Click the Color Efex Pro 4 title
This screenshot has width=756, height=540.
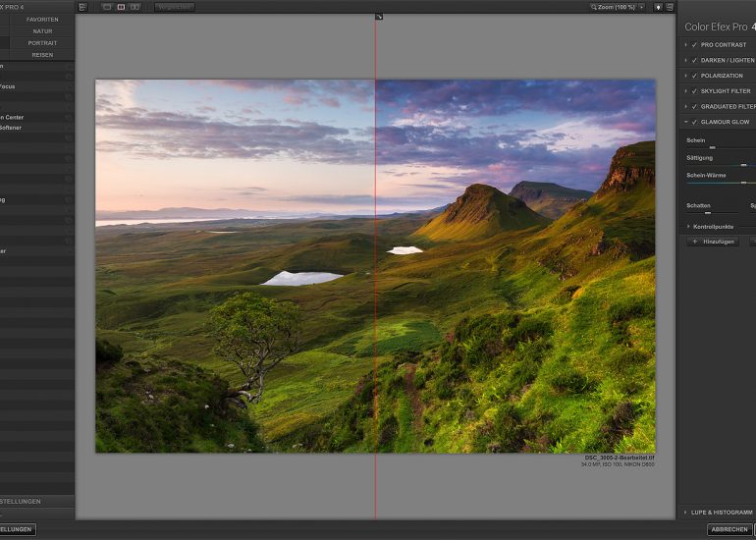721,27
